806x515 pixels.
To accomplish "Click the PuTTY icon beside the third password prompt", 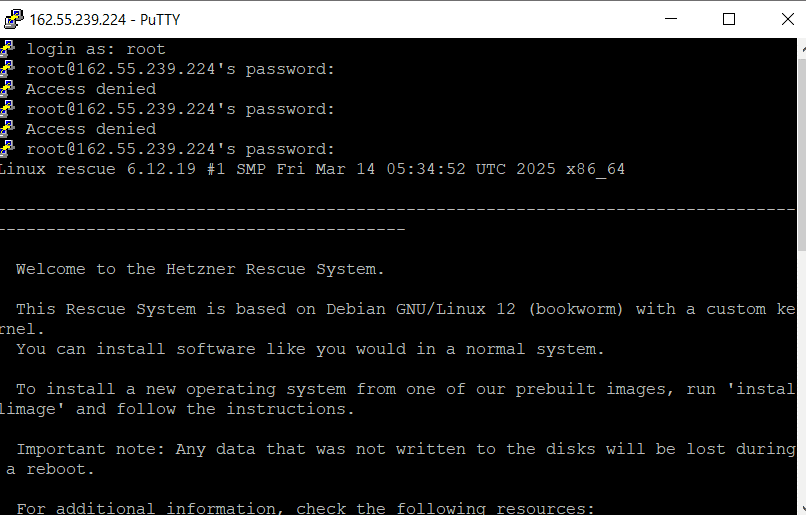I will coord(7,149).
